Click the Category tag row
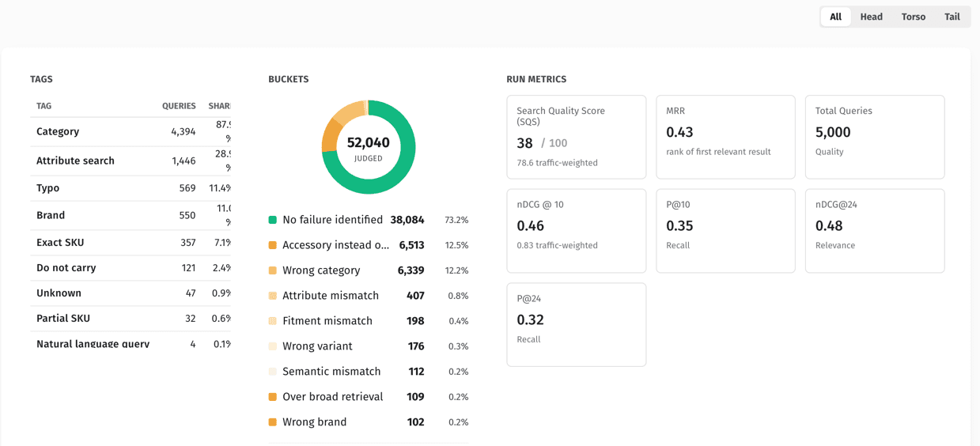The width and height of the screenshot is (980, 446). [x=131, y=132]
